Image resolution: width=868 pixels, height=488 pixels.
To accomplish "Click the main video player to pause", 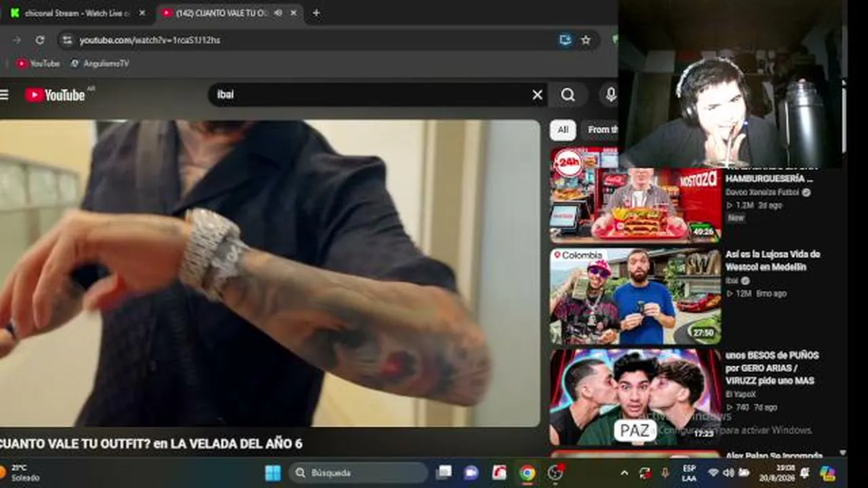I will click(x=270, y=273).
